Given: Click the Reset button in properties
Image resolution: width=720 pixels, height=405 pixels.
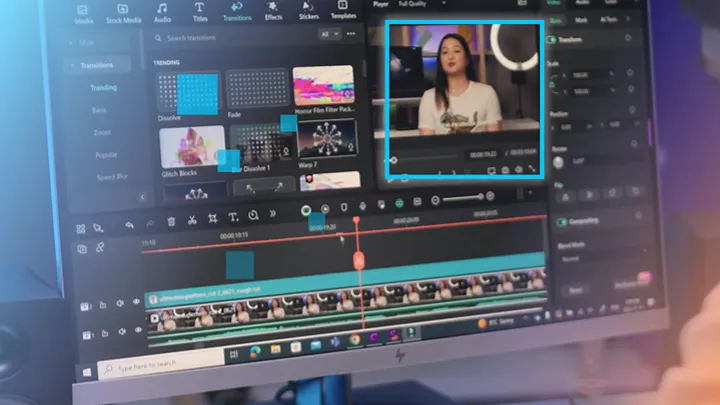Looking at the screenshot, I should point(576,290).
